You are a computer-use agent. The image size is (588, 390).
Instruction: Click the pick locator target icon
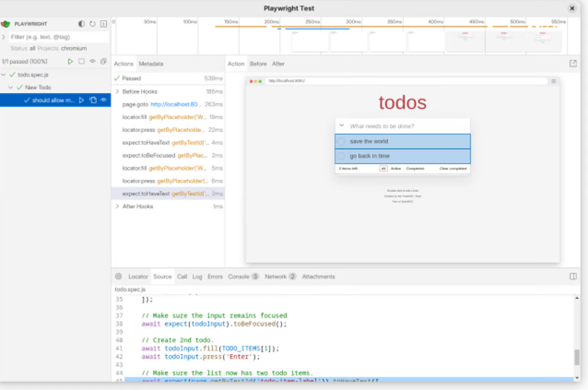point(118,277)
